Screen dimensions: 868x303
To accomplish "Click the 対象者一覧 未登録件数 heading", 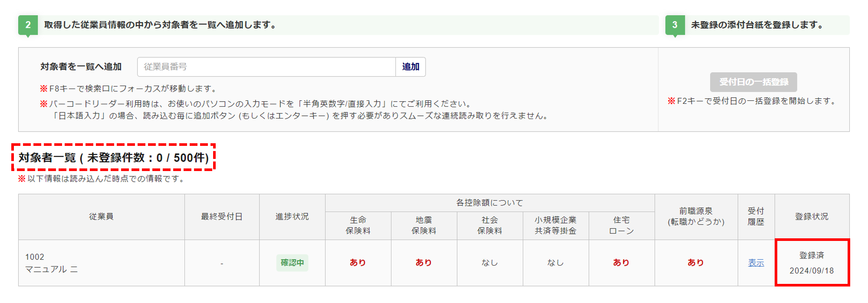I will pos(114,158).
